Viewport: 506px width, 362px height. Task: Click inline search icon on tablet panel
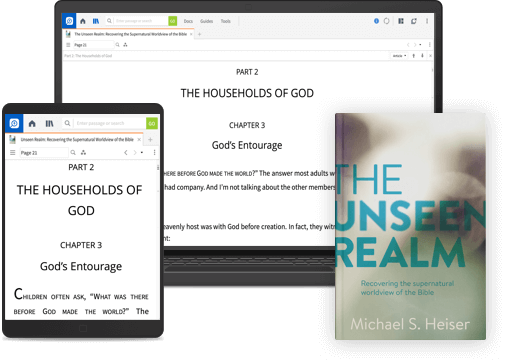tap(73, 153)
